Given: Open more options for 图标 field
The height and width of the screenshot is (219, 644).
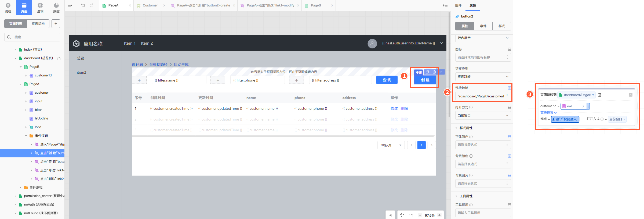Looking at the screenshot, I should pyautogui.click(x=507, y=57).
